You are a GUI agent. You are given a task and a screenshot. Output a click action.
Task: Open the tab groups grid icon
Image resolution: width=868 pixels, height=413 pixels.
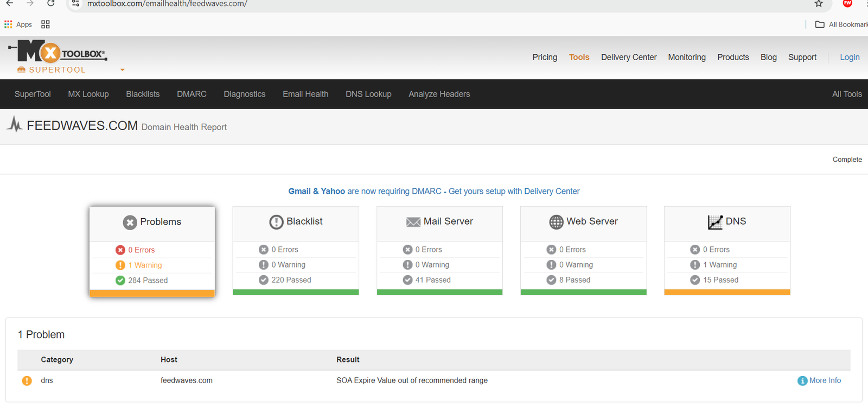coord(46,24)
